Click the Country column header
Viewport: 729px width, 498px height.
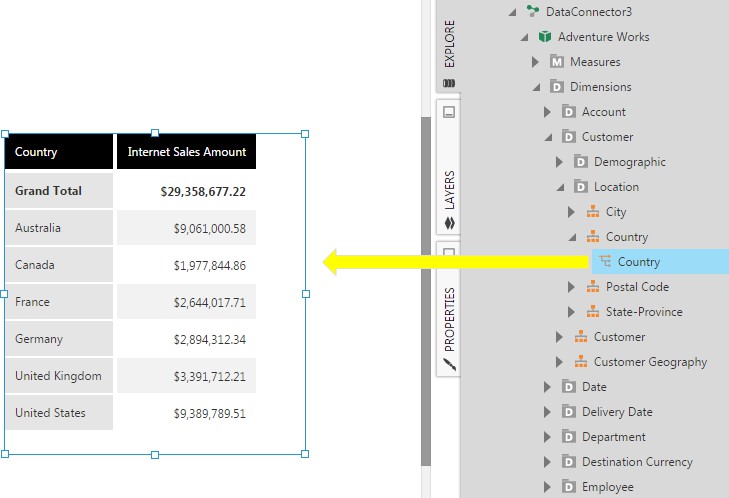coord(59,152)
